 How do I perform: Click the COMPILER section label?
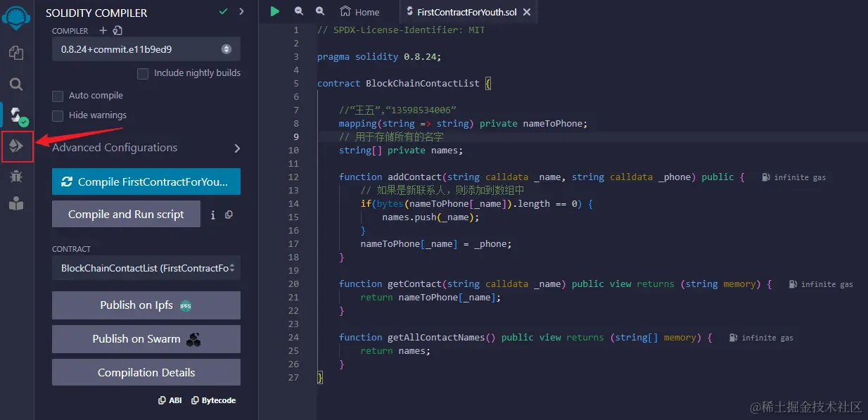point(70,31)
